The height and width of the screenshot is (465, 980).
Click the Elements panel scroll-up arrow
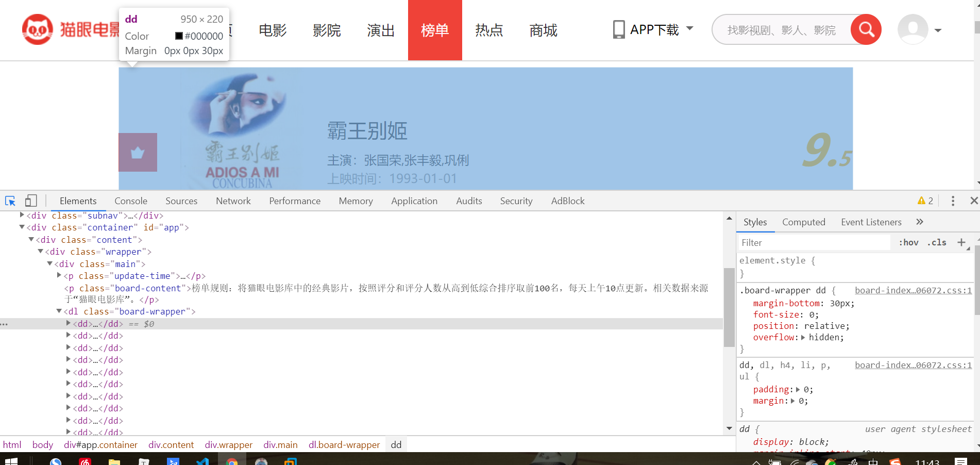coord(729,219)
